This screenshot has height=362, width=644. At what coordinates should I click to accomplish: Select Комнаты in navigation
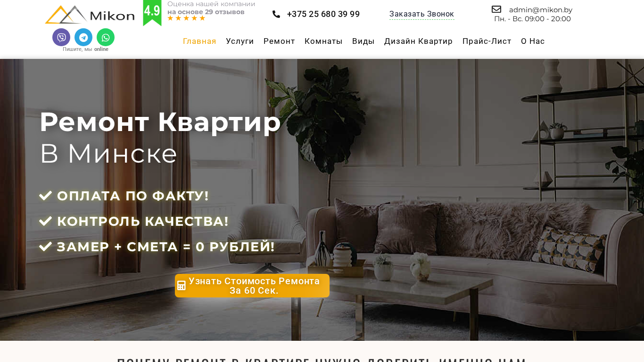tap(323, 41)
